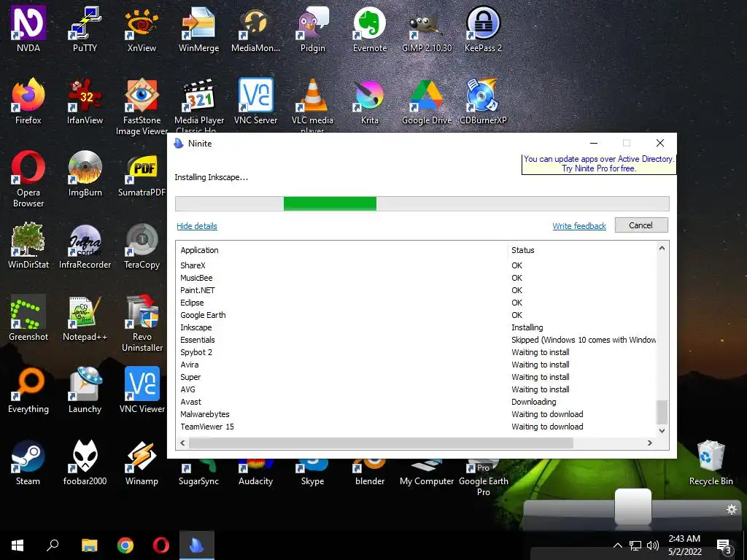The width and height of the screenshot is (747, 560).
Task: Open the Steam desktop shortcut
Action: [x=28, y=462]
